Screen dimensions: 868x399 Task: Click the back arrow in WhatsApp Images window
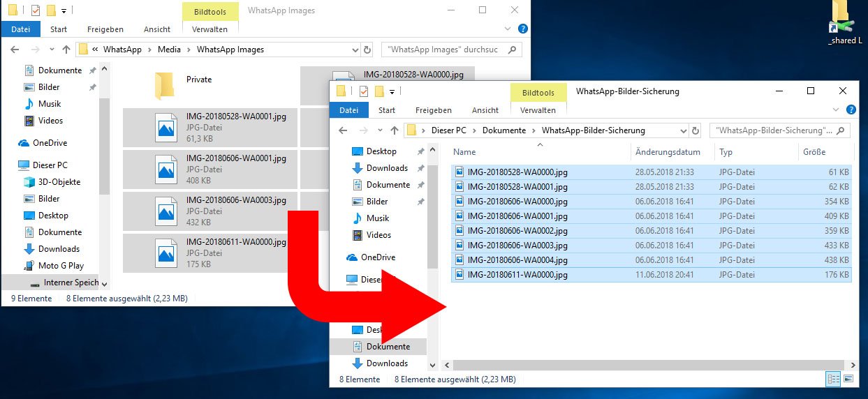click(15, 50)
